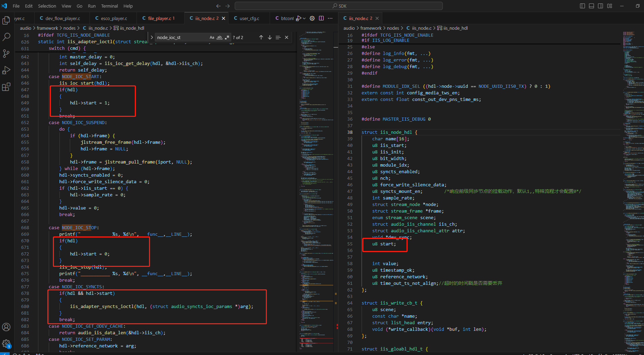Close the find widget
The width and height of the screenshot is (644, 355).
(287, 37)
